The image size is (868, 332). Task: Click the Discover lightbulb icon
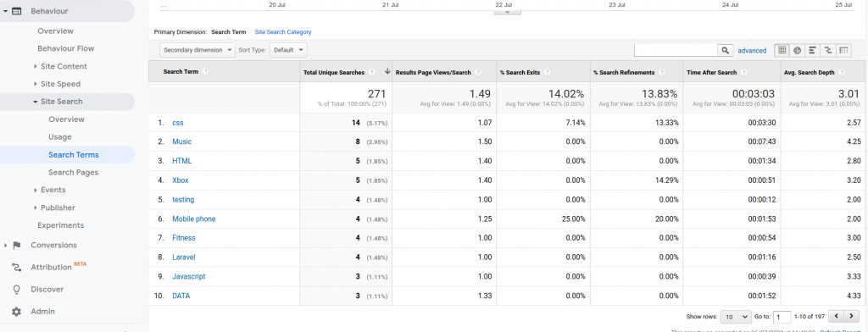pyautogui.click(x=17, y=290)
